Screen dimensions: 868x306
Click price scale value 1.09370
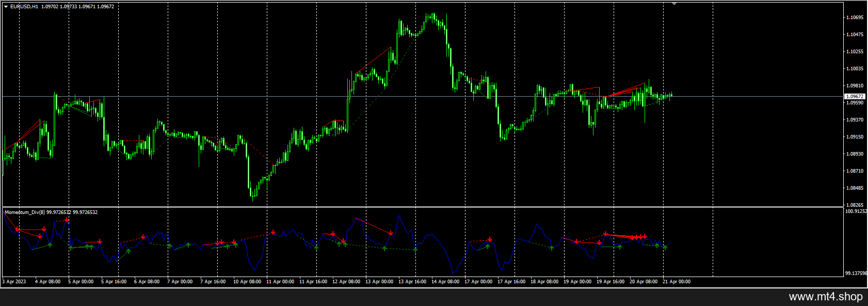pyautogui.click(x=855, y=120)
